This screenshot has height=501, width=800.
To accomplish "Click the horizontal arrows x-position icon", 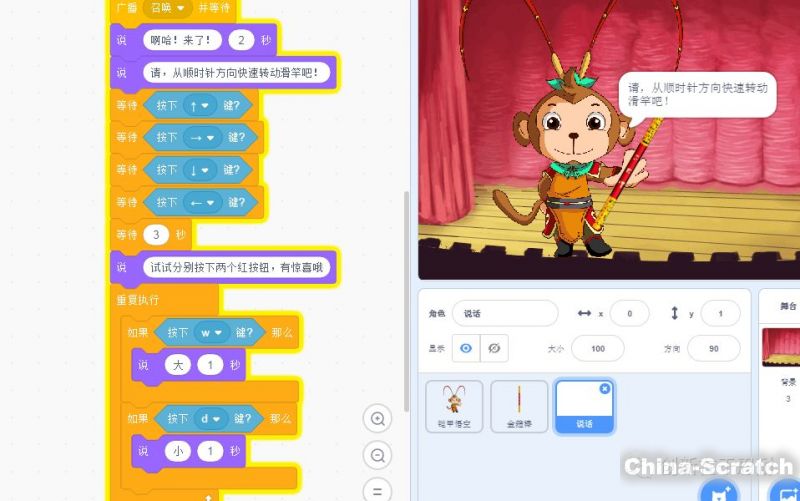I will [584, 313].
